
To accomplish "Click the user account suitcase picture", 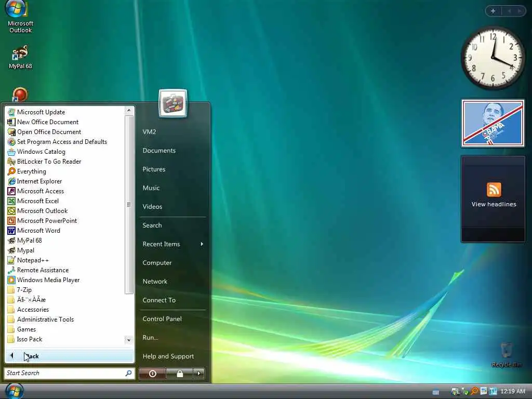I will 172,103.
